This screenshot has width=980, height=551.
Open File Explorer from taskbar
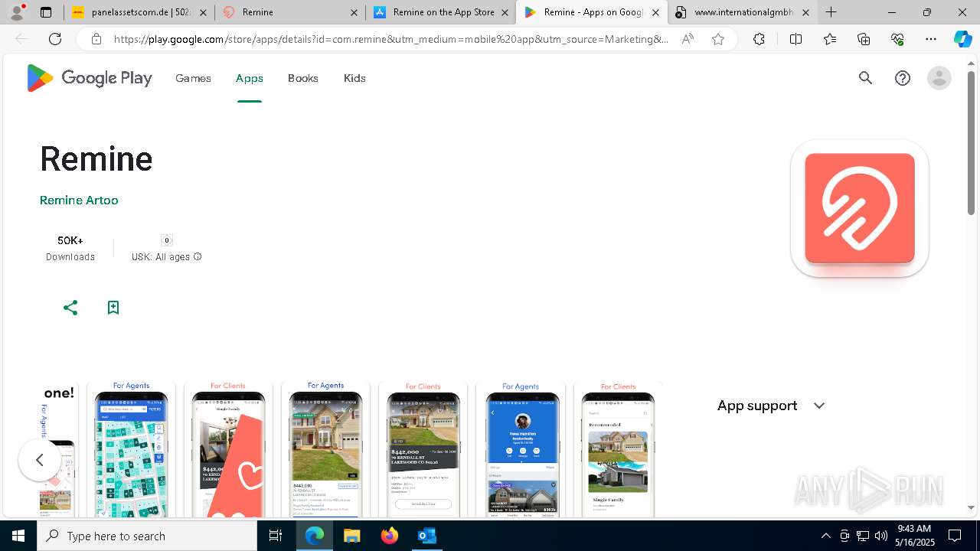352,536
